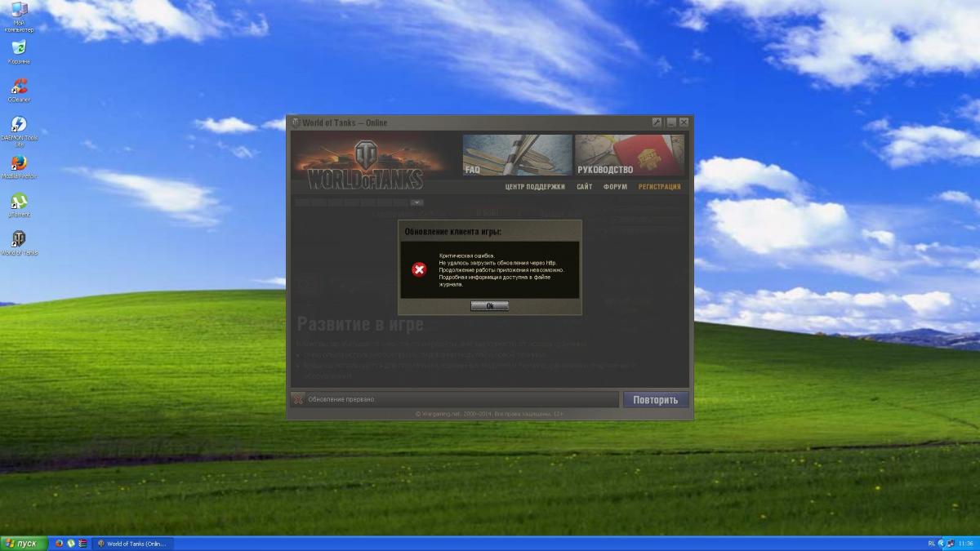Open Центр поддержки link
This screenshot has height=551, width=980.
535,187
